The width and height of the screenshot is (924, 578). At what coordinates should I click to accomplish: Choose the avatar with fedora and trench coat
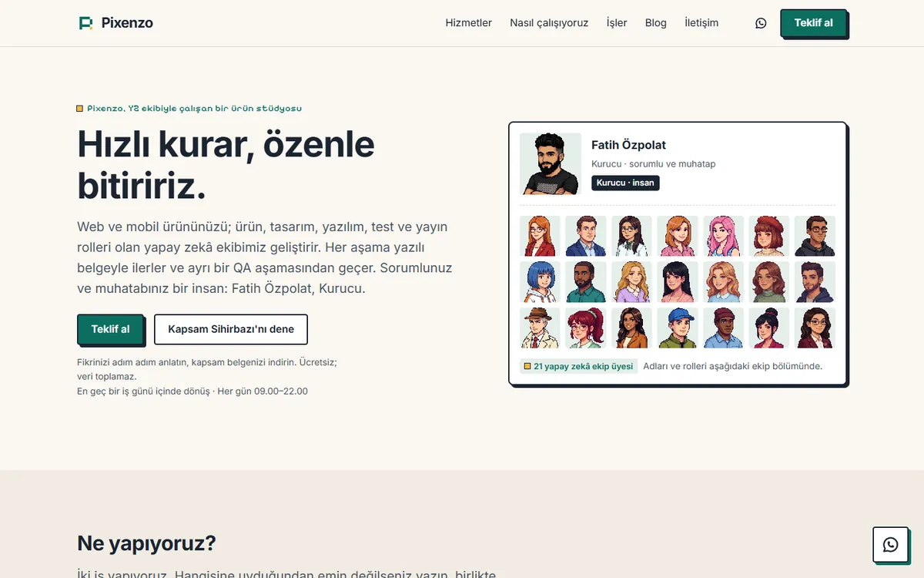tap(539, 328)
